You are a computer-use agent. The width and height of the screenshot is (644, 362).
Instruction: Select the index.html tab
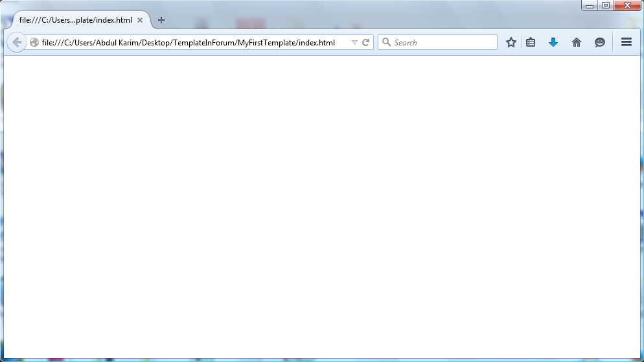pos(75,20)
